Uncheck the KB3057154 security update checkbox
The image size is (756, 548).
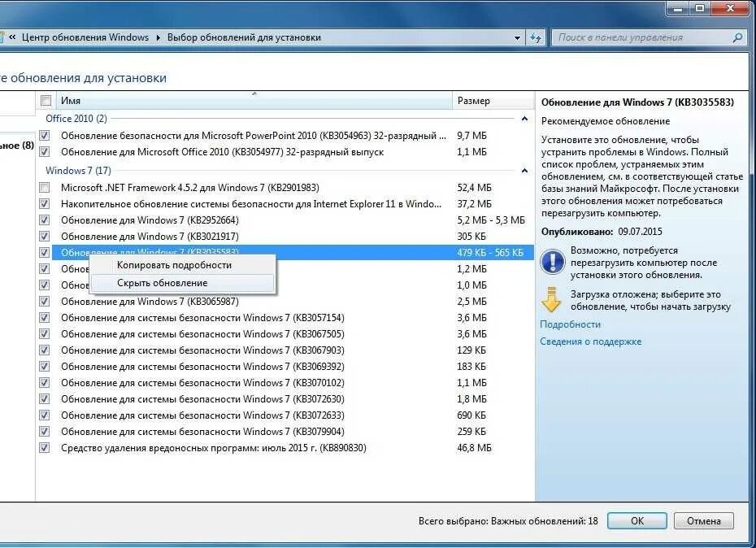pyautogui.click(x=45, y=317)
